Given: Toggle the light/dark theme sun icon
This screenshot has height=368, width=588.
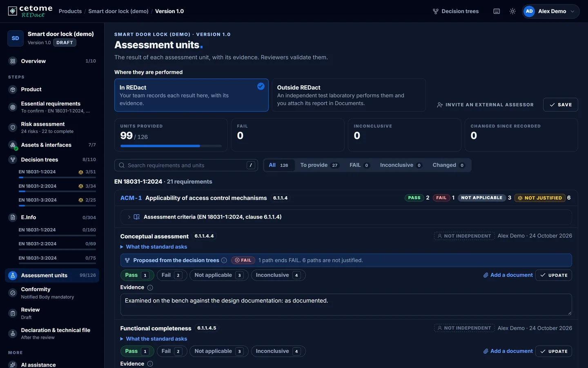Looking at the screenshot, I should pos(512,11).
